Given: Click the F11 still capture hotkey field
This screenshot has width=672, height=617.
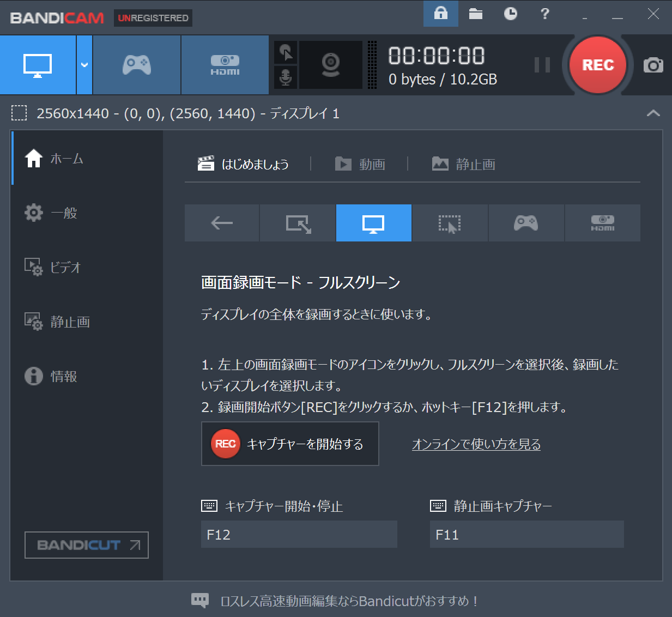Looking at the screenshot, I should tap(527, 534).
